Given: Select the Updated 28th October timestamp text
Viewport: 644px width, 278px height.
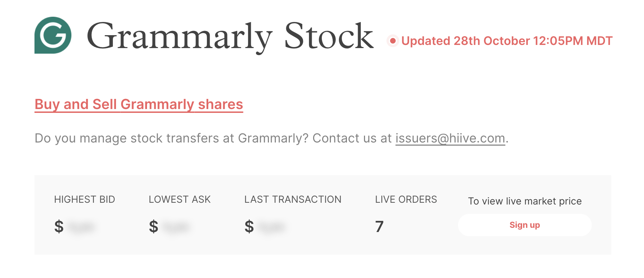Looking at the screenshot, I should (x=507, y=41).
